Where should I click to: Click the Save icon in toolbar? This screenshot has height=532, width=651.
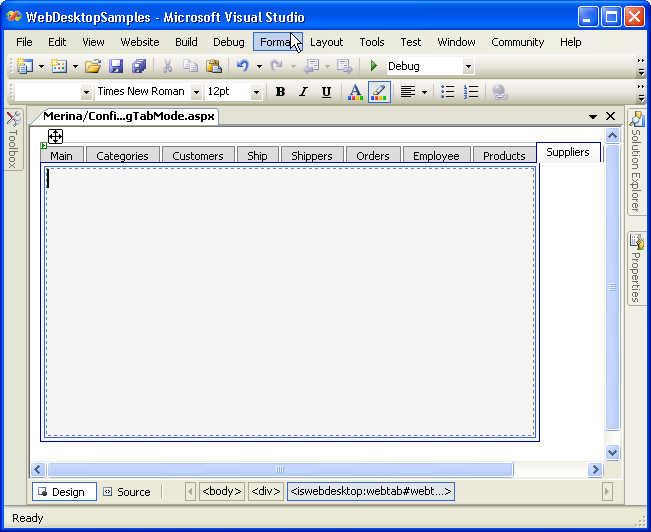pos(116,66)
